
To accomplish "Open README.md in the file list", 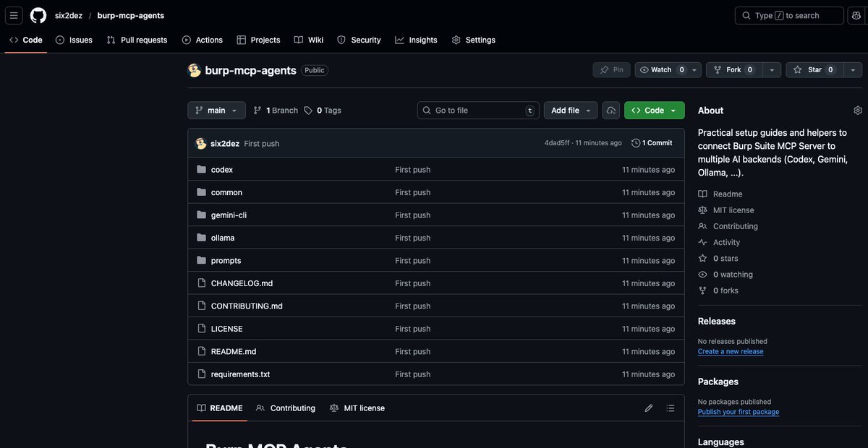I will [x=234, y=351].
